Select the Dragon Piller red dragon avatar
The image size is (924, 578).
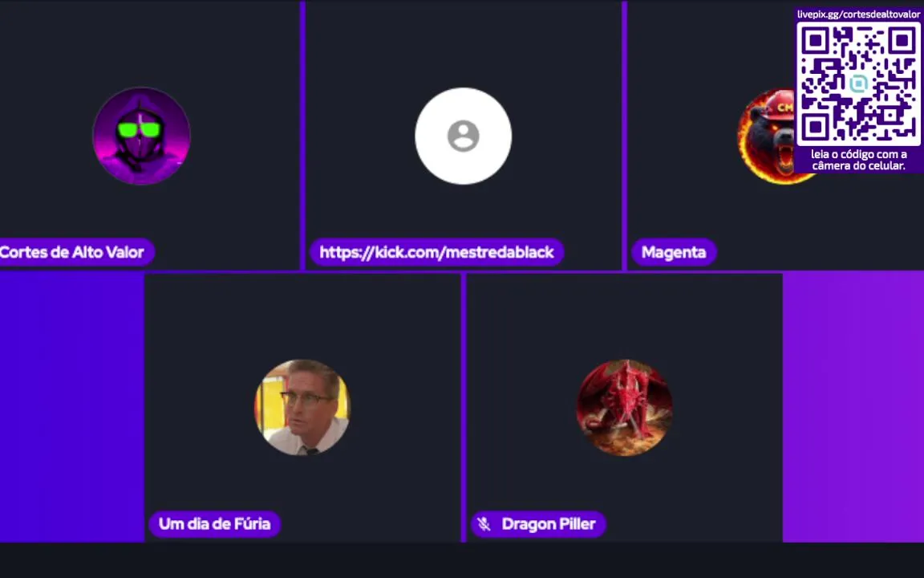(624, 407)
